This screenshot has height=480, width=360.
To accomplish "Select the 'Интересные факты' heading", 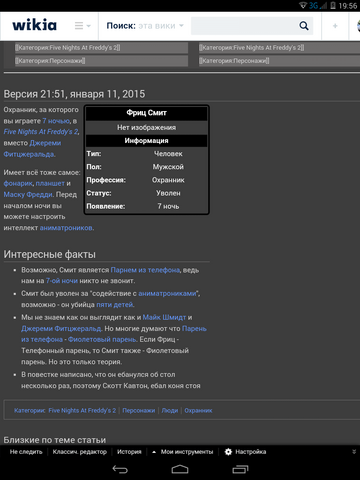I will pos(50,255).
